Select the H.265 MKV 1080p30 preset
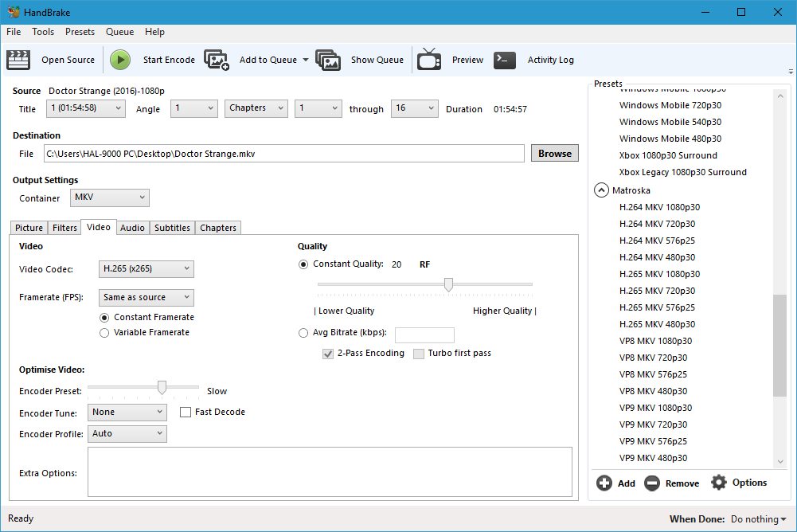The height and width of the screenshot is (532, 797). (x=659, y=274)
